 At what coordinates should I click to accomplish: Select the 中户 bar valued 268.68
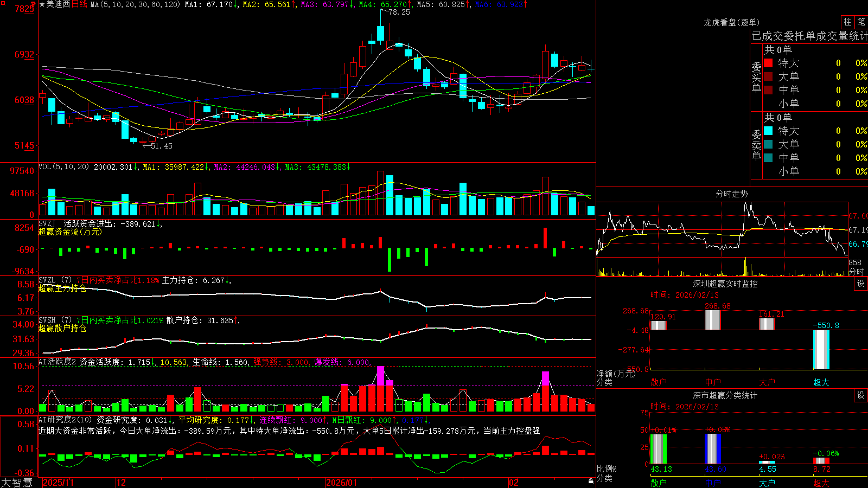click(x=713, y=320)
